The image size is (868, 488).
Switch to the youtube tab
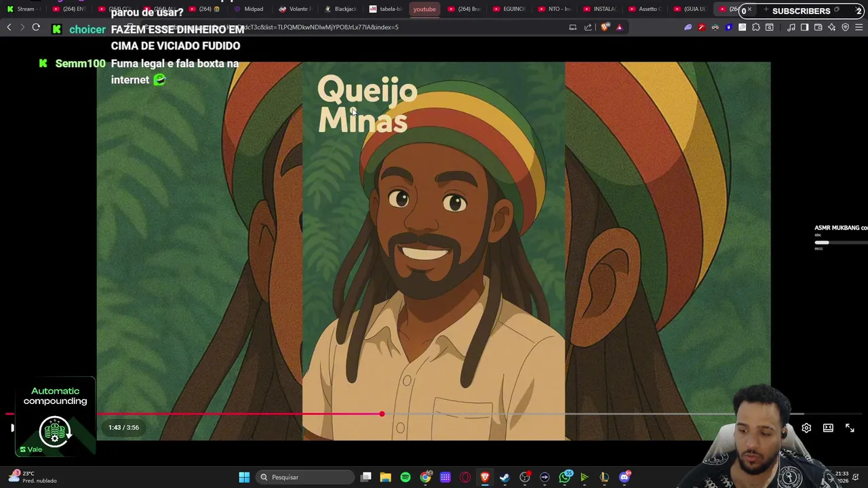coord(425,9)
